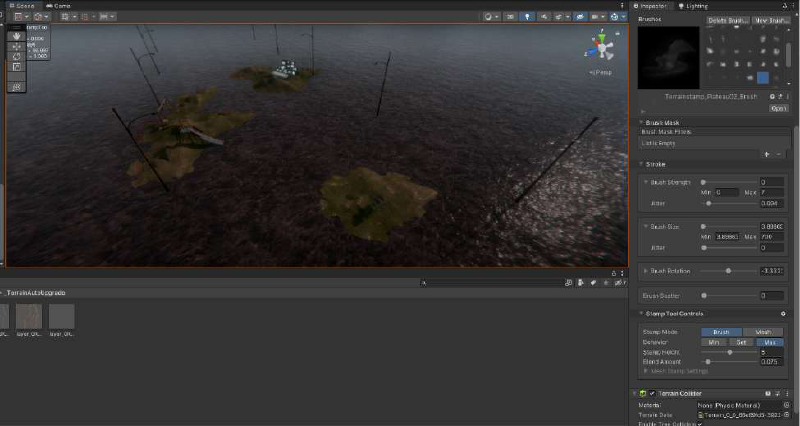Toggle 2D view mode button

511,17
